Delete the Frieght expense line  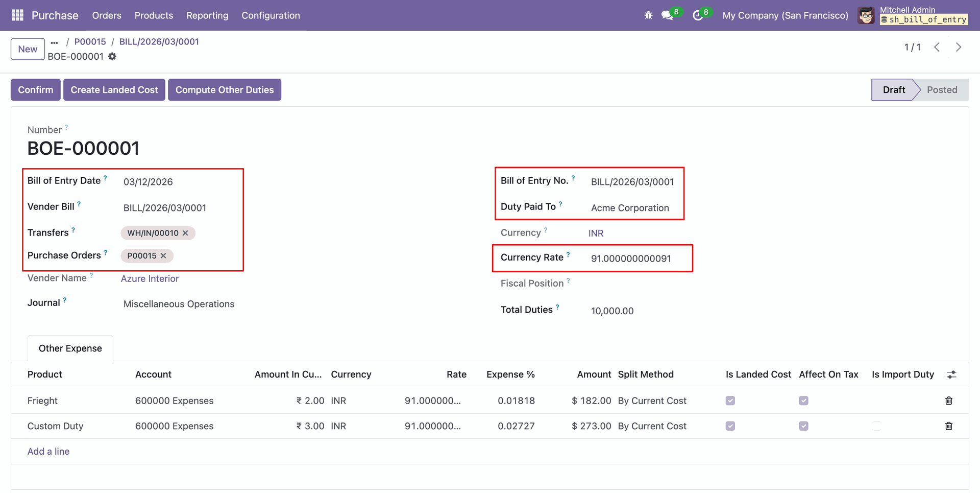tap(948, 401)
